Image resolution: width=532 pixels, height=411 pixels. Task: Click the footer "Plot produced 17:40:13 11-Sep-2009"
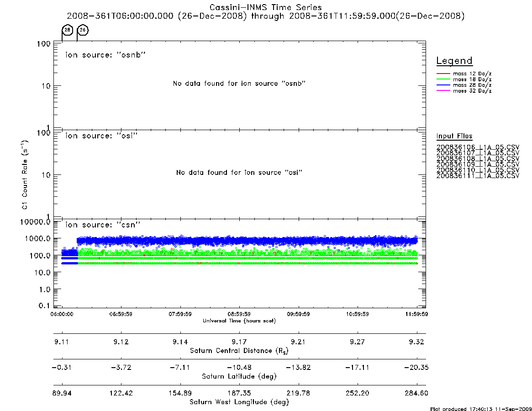coord(481,409)
